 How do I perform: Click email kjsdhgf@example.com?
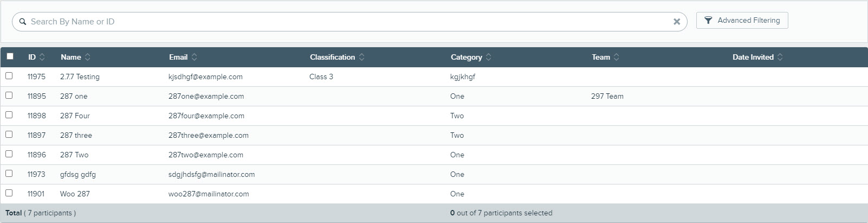[205, 77]
